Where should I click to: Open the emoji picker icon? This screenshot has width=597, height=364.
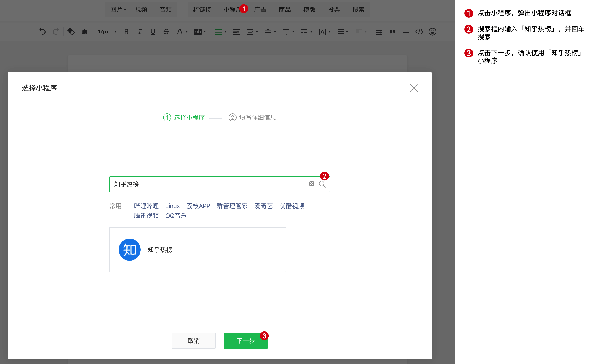point(432,32)
